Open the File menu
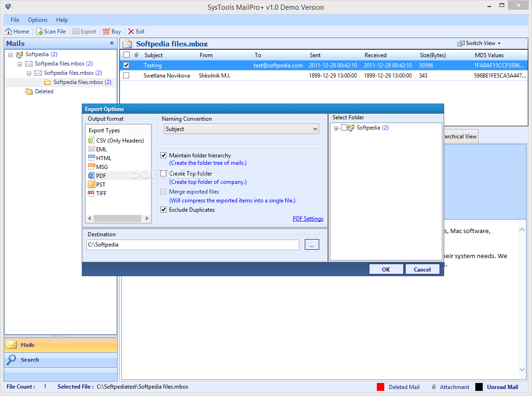 point(15,19)
